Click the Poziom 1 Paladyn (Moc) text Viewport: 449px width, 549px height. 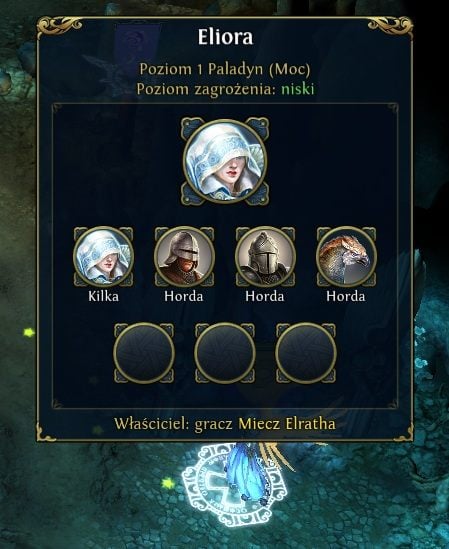click(x=225, y=69)
